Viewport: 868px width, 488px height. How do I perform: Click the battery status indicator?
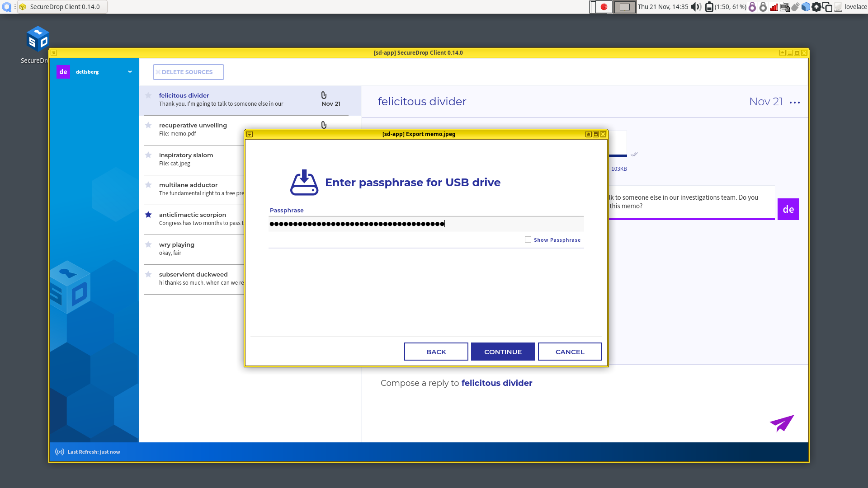726,7
